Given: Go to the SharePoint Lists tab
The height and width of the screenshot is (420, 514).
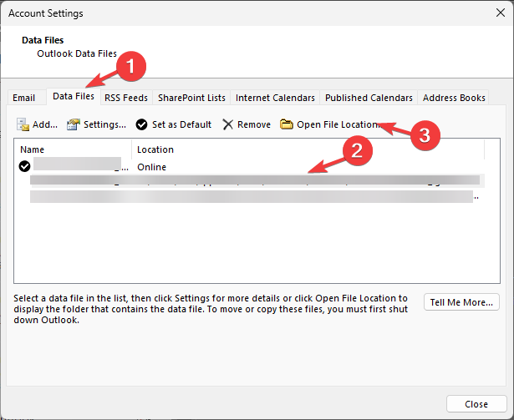Looking at the screenshot, I should pyautogui.click(x=191, y=98).
